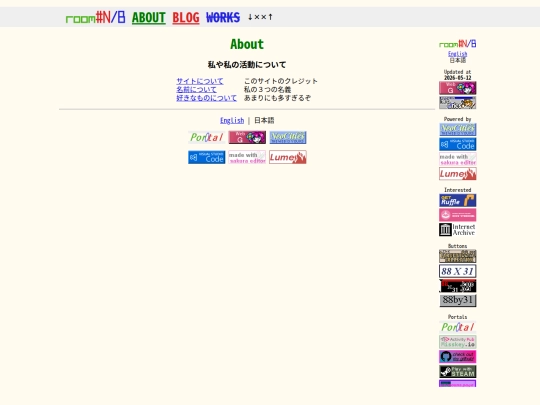Click the made with sakura editor badge in the center
The image size is (540, 405).
247,157
